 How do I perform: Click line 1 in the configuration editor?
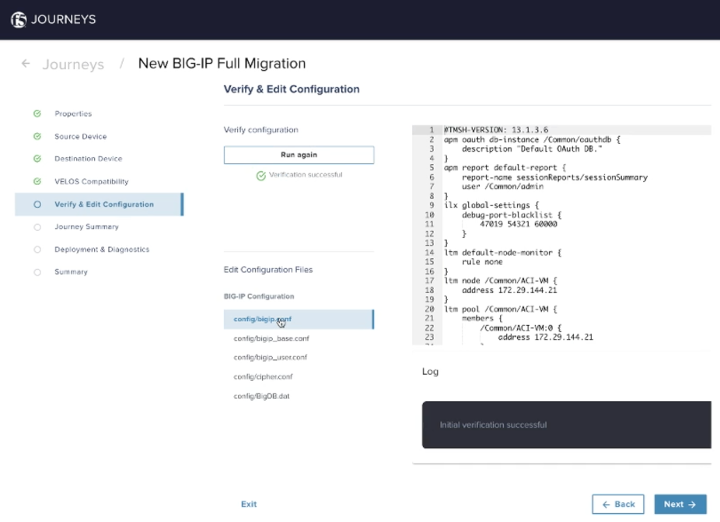(562, 130)
